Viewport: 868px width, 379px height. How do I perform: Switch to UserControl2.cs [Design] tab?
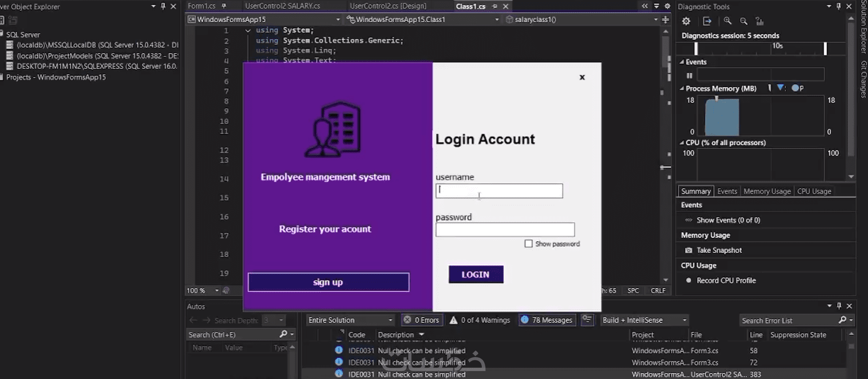pos(388,6)
